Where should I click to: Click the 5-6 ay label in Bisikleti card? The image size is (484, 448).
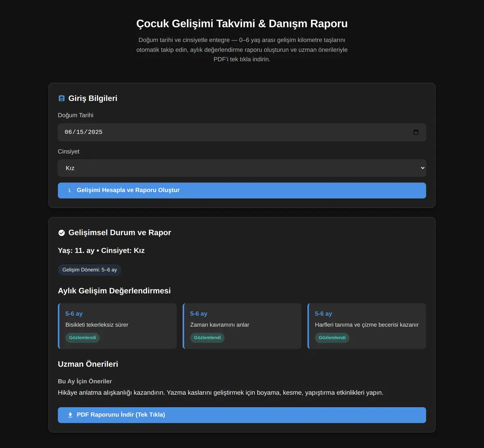74,314
